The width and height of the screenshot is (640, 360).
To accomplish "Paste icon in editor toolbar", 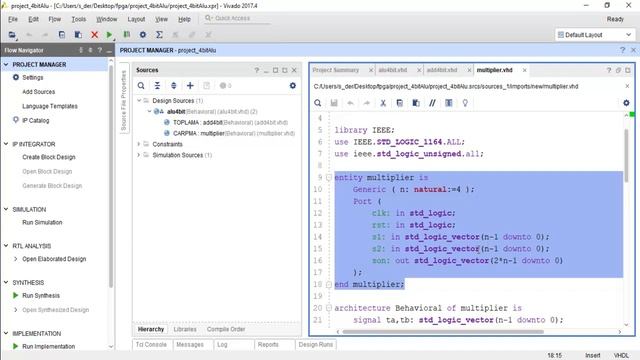I will [x=416, y=103].
